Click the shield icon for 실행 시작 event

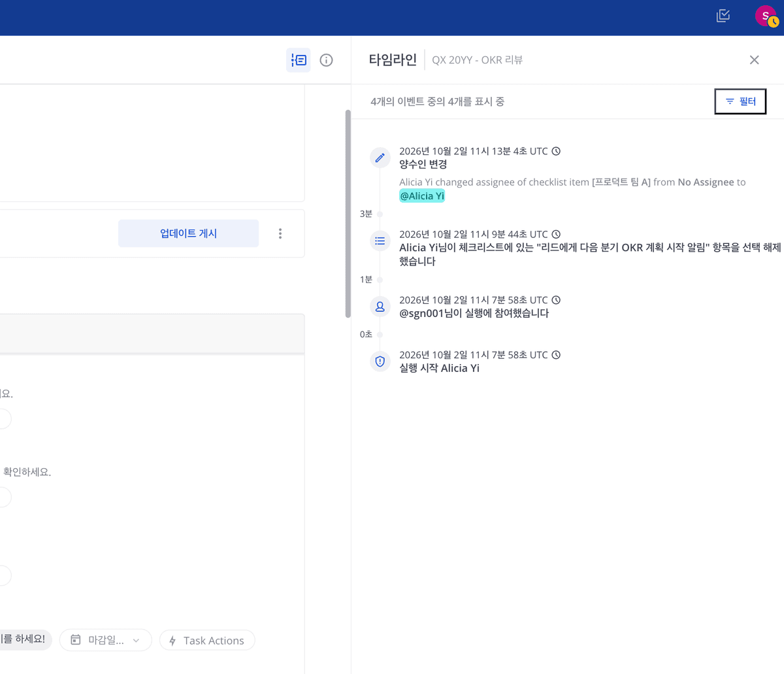(380, 362)
